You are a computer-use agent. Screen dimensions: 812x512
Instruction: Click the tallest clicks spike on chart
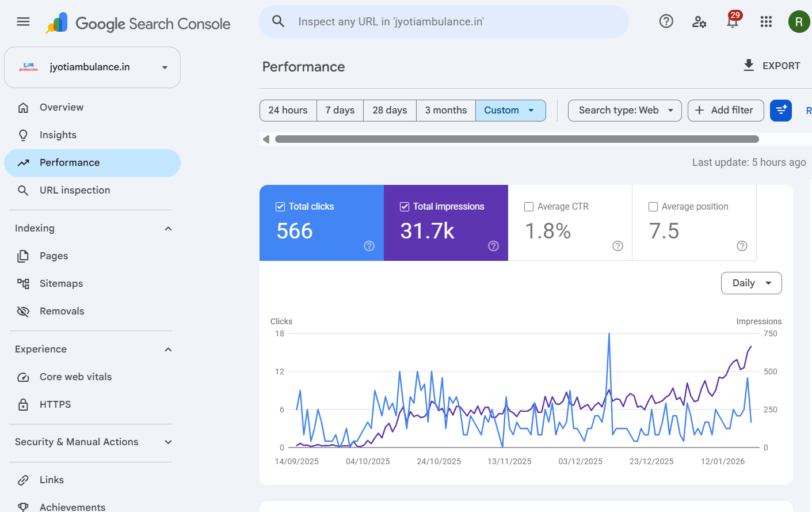(609, 335)
